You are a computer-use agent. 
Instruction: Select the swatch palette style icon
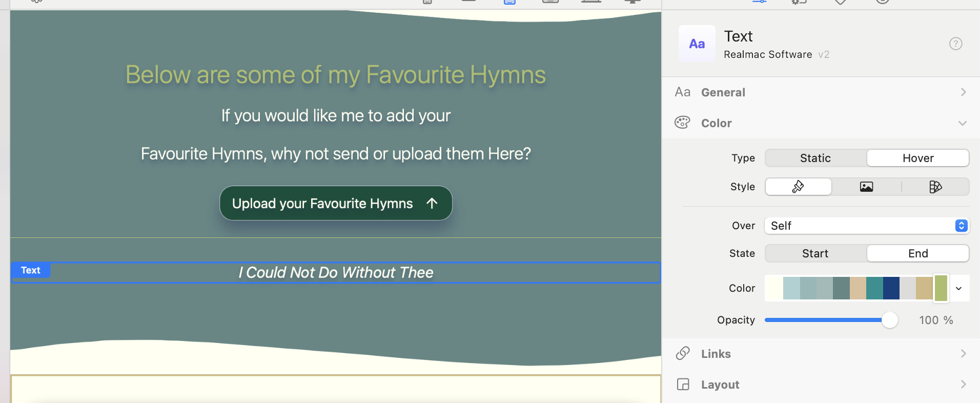coord(935,187)
